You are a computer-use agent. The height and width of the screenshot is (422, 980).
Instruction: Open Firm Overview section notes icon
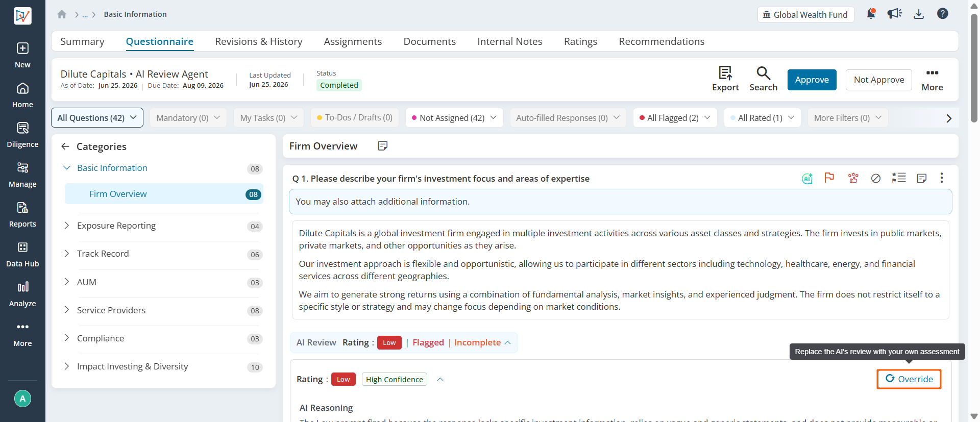(383, 146)
